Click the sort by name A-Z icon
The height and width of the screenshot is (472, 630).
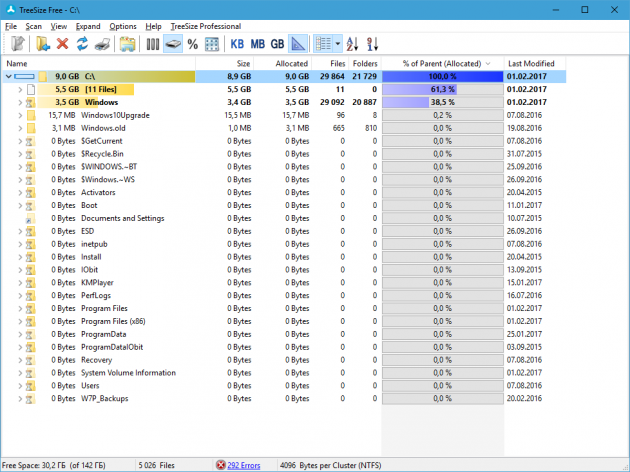[x=352, y=44]
